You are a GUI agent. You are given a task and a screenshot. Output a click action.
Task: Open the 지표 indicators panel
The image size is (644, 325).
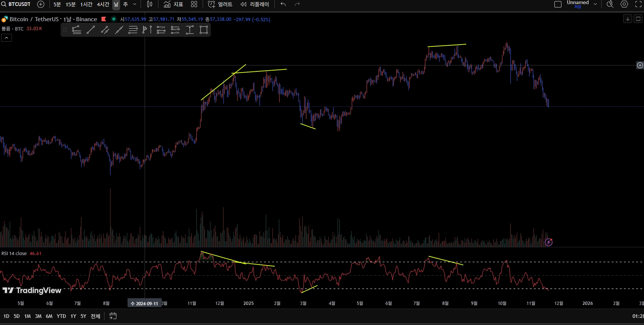pyautogui.click(x=173, y=4)
